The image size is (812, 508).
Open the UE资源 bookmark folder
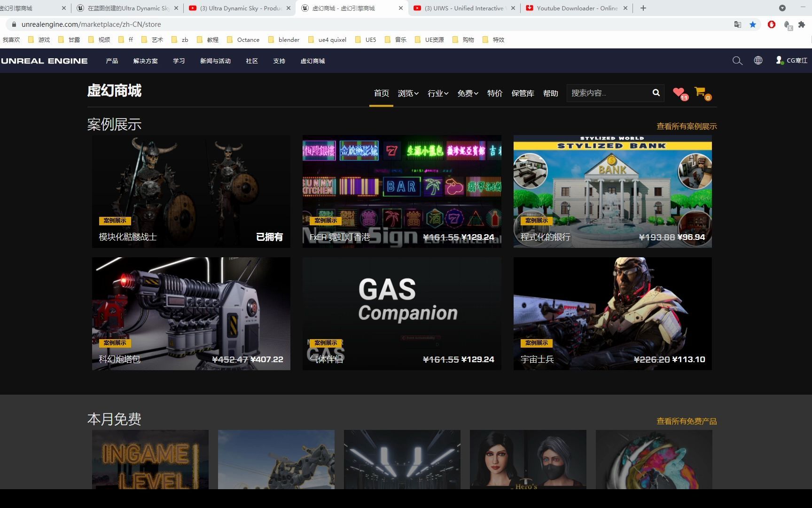click(429, 40)
